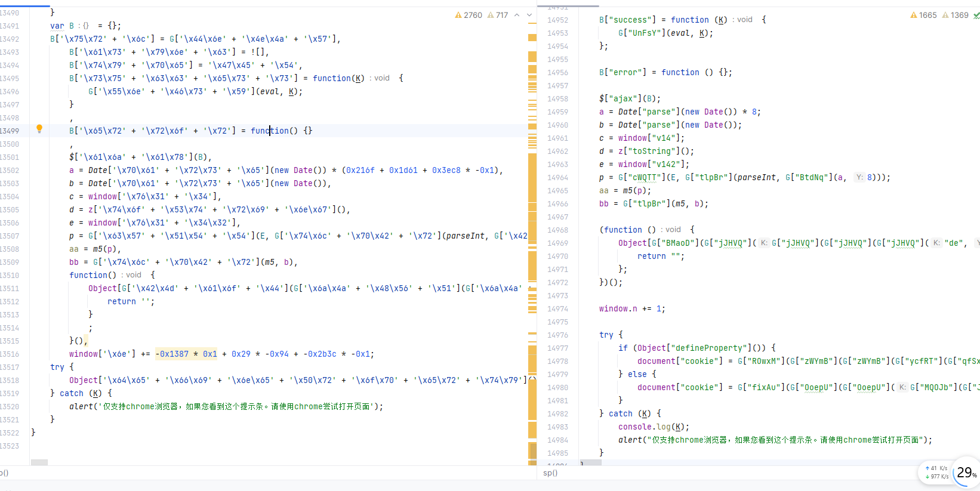Jump to next highlighted problem using the down chevron
Viewport: 980px width, 491px height.
(x=529, y=15)
